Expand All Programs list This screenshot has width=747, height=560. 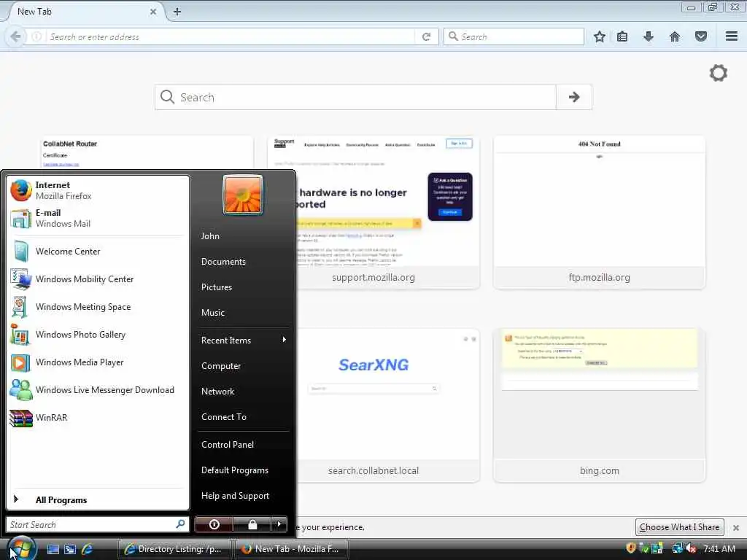(x=98, y=499)
